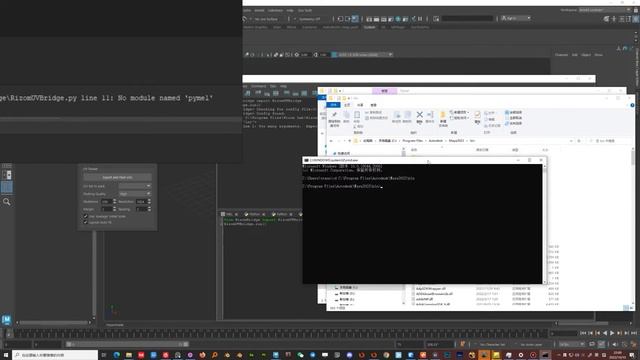This screenshot has height=360, width=640.
Task: Go up one folder level in Explorer
Action: [349, 141]
